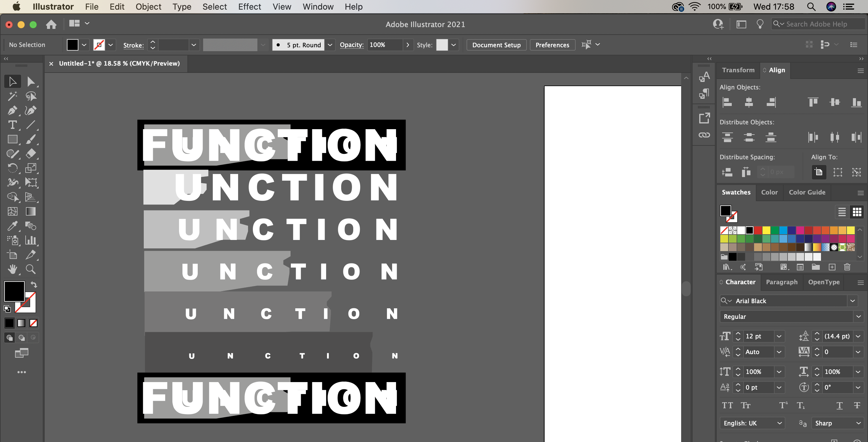Pick the Zoom tool
868x442 pixels.
31,269
